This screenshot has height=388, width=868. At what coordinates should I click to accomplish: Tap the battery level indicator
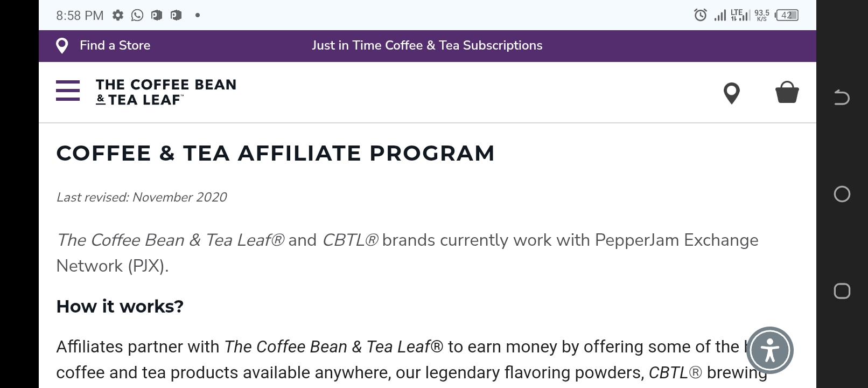pyautogui.click(x=787, y=15)
